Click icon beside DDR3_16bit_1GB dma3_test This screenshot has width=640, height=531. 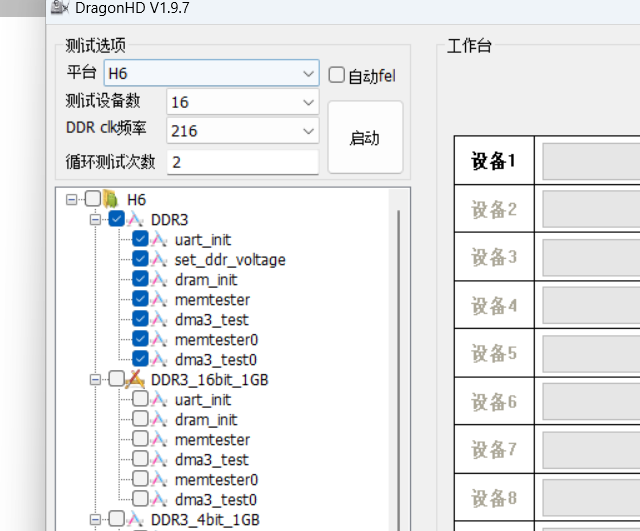[x=159, y=460]
